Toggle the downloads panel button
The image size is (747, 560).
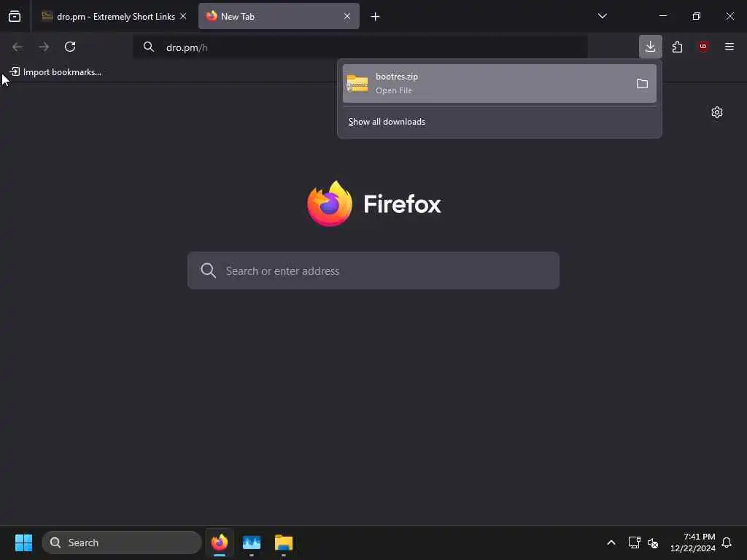650,47
